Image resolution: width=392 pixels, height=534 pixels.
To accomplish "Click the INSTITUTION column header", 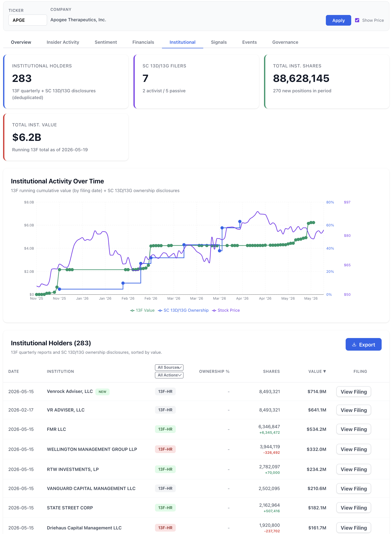I will (60, 371).
